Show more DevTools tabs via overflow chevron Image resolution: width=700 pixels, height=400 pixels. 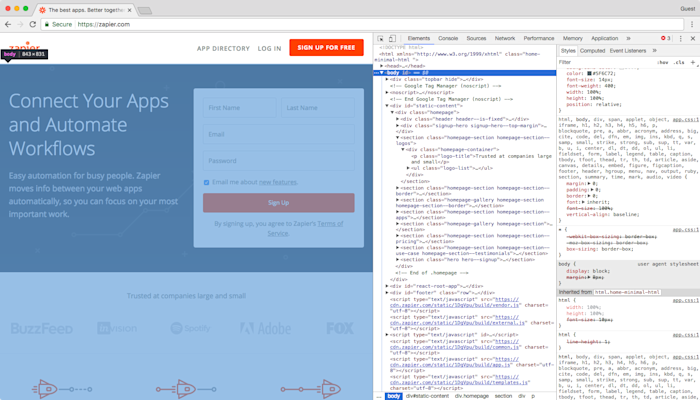click(x=629, y=39)
